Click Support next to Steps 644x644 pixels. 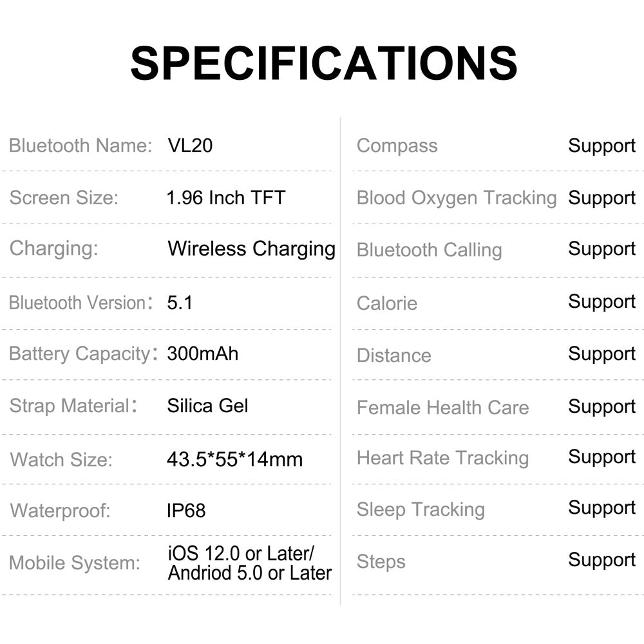[x=601, y=560]
